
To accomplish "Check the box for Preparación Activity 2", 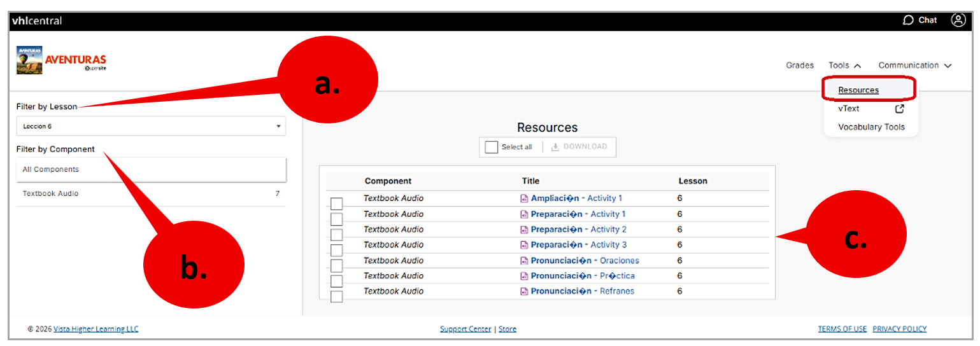I will (x=337, y=235).
